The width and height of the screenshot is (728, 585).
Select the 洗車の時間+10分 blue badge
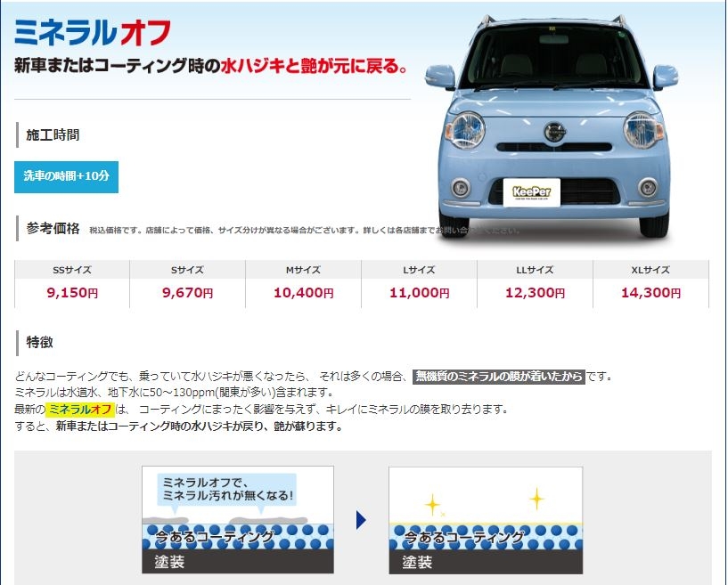[66, 176]
